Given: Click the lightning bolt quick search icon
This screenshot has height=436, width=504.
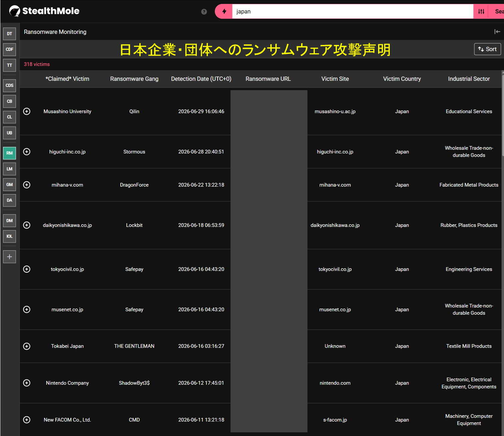Looking at the screenshot, I should [x=224, y=11].
